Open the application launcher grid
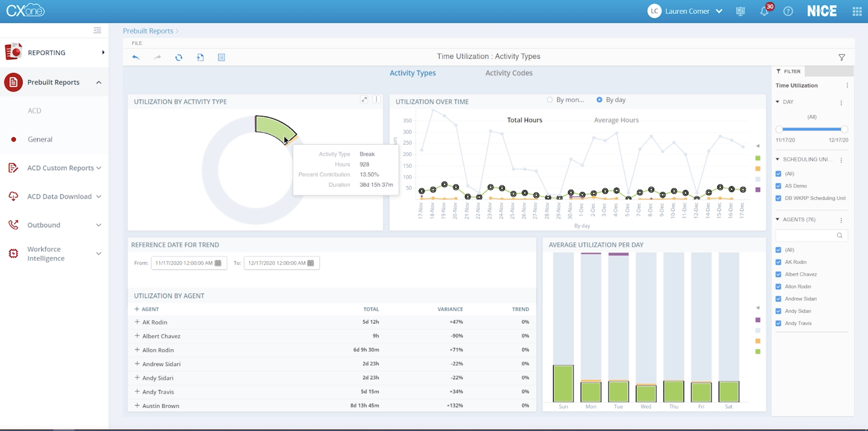Viewport: 868px width, 431px height. click(857, 11)
